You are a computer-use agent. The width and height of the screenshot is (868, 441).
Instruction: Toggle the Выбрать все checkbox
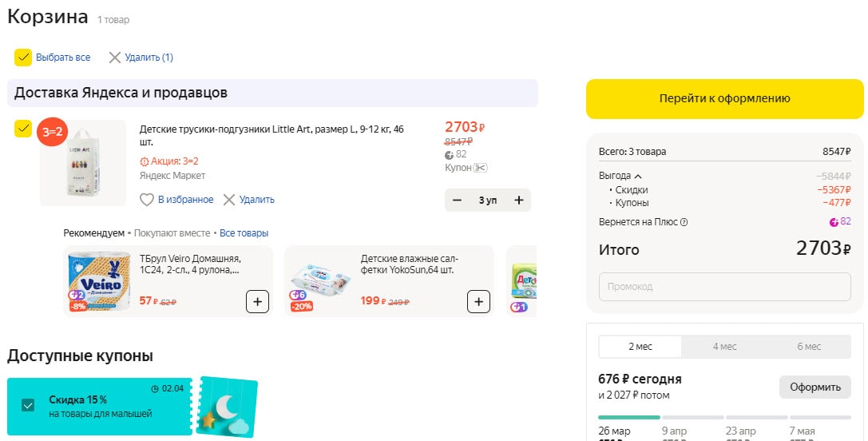coord(23,58)
